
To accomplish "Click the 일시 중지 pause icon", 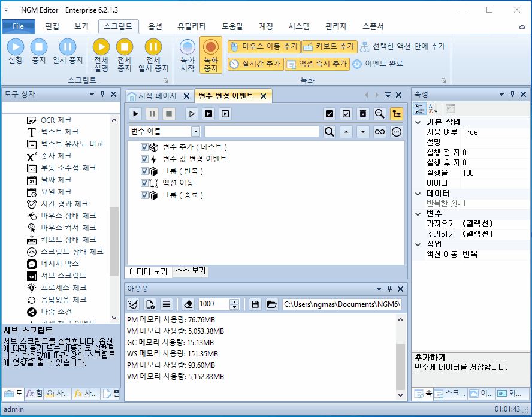I will coord(68,47).
